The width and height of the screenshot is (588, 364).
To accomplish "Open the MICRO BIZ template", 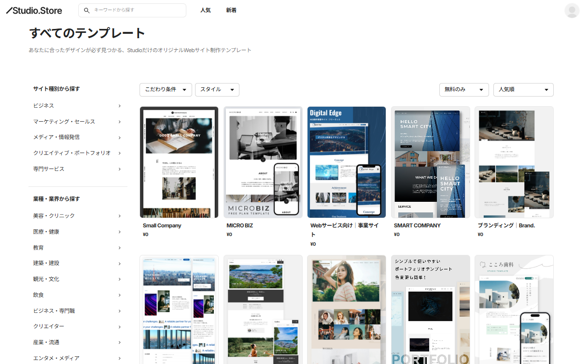I will pyautogui.click(x=263, y=162).
